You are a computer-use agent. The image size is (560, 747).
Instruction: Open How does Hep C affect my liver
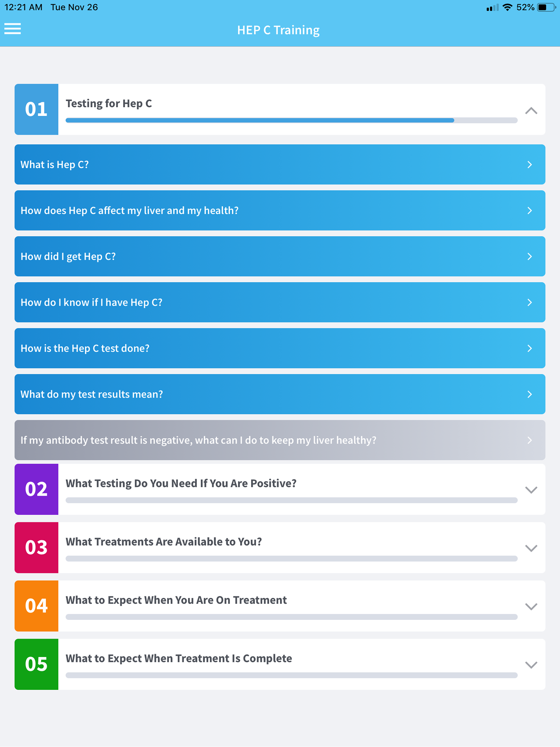pyautogui.click(x=280, y=210)
